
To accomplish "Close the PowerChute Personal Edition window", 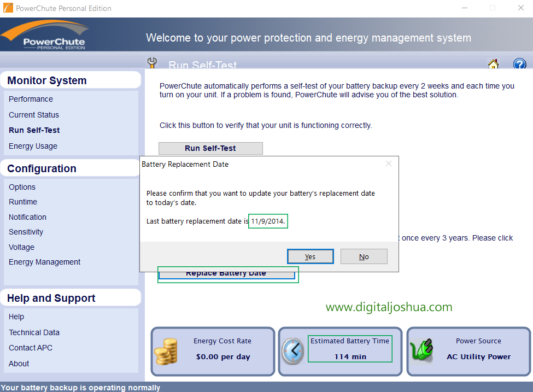I will click(521, 8).
